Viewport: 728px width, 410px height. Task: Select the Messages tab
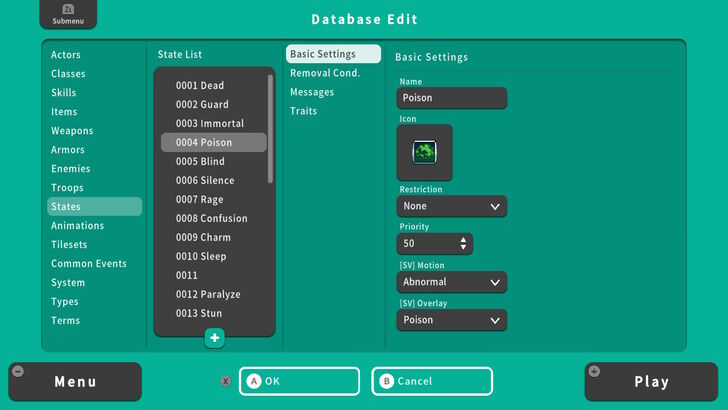(312, 92)
